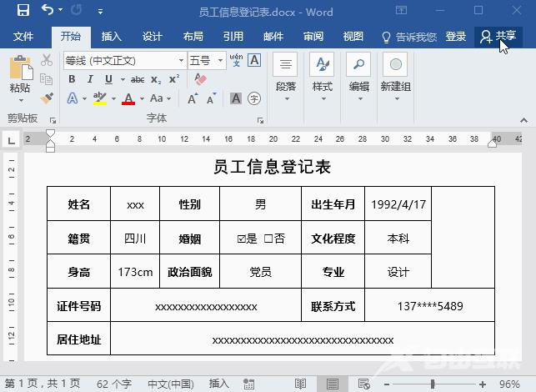This screenshot has height=392, width=536.
Task: Click the 登录 sign-in button
Action: coord(456,37)
